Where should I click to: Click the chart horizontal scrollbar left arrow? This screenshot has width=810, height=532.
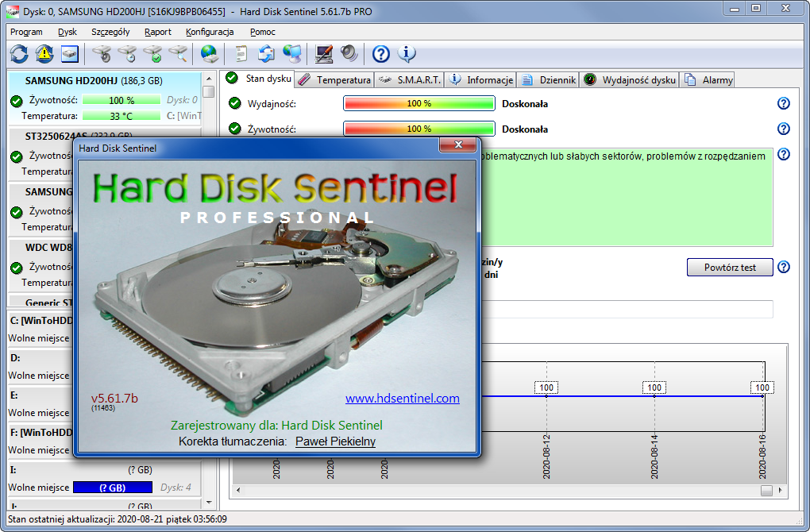[x=238, y=490]
